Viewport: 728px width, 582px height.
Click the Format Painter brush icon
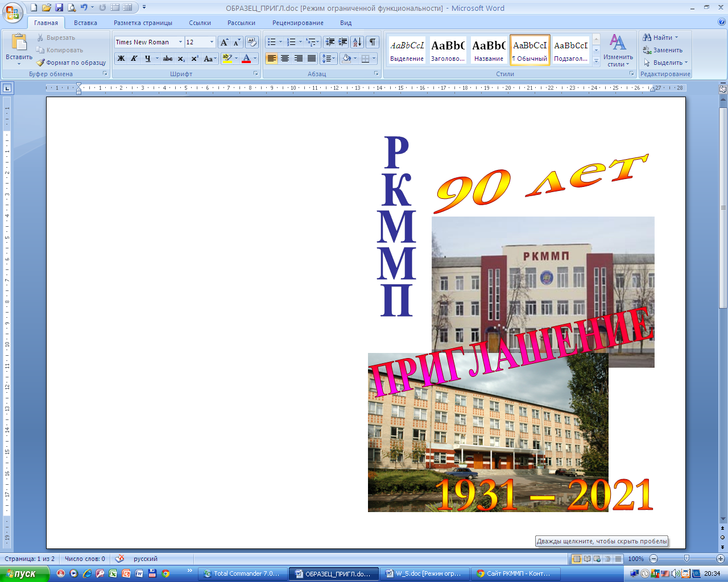(x=40, y=63)
